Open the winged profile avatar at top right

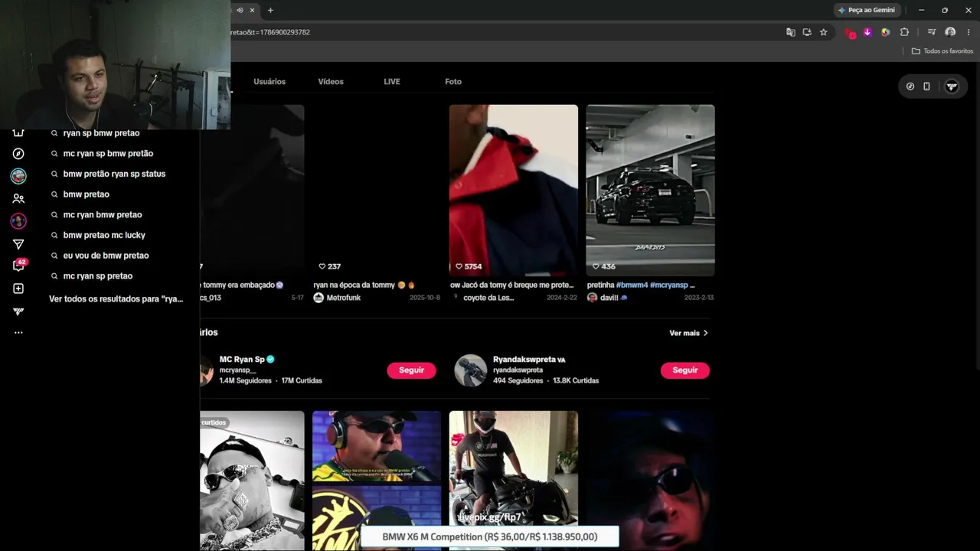click(x=952, y=86)
